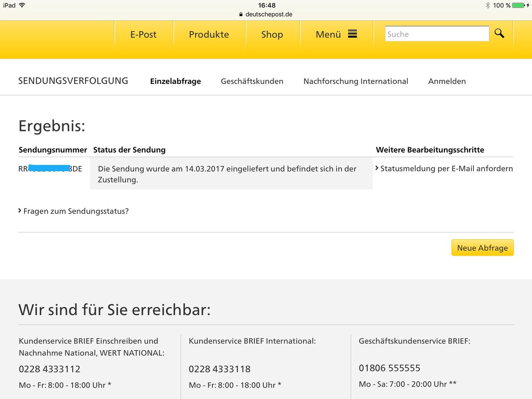Image resolution: width=532 pixels, height=399 pixels.
Task: Open the Anmelden login tab
Action: (x=447, y=81)
